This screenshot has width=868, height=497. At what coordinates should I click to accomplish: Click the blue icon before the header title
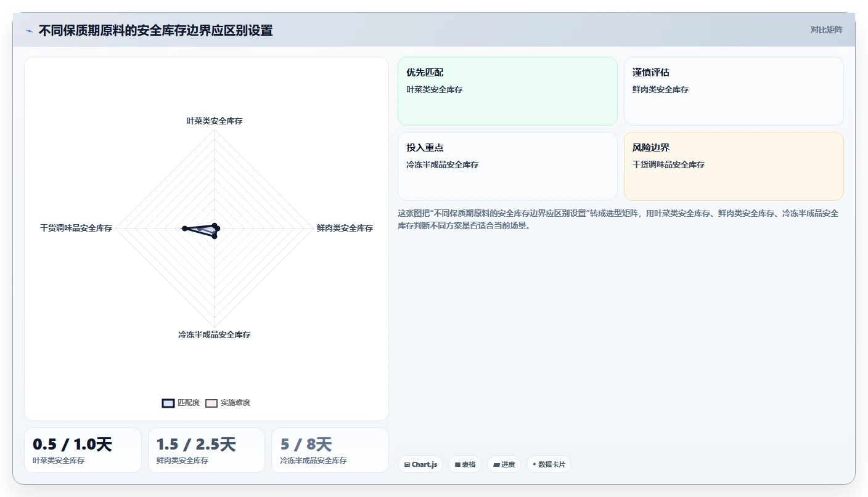click(29, 30)
